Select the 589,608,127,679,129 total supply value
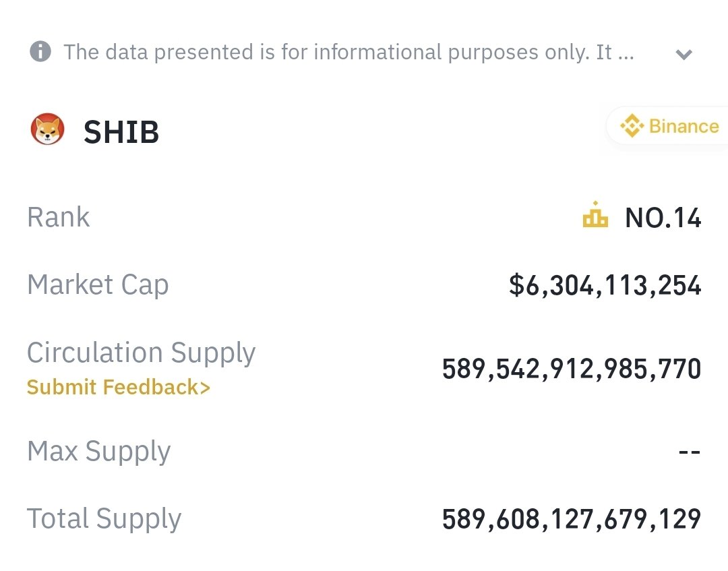The width and height of the screenshot is (728, 571). pyautogui.click(x=572, y=519)
